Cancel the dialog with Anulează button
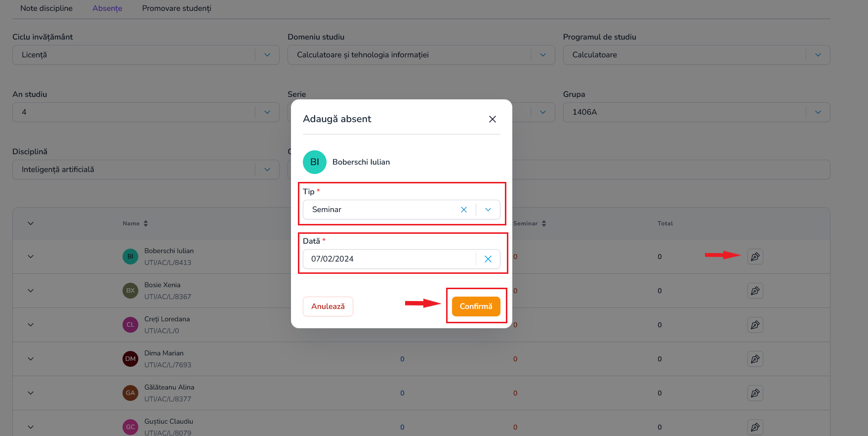The height and width of the screenshot is (436, 868). 328,306
